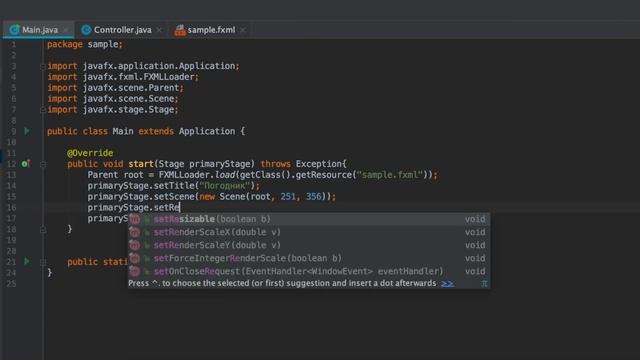Click the @Override annotation

click(90, 153)
